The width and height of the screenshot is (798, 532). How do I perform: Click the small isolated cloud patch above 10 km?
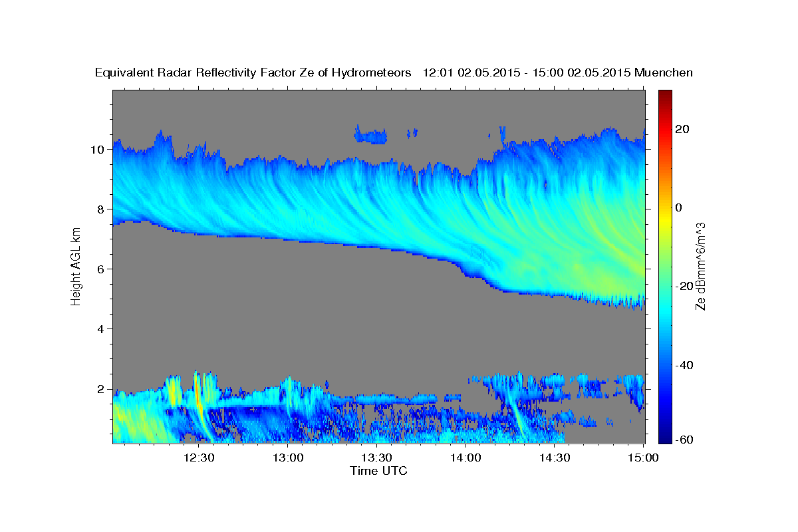point(370,136)
